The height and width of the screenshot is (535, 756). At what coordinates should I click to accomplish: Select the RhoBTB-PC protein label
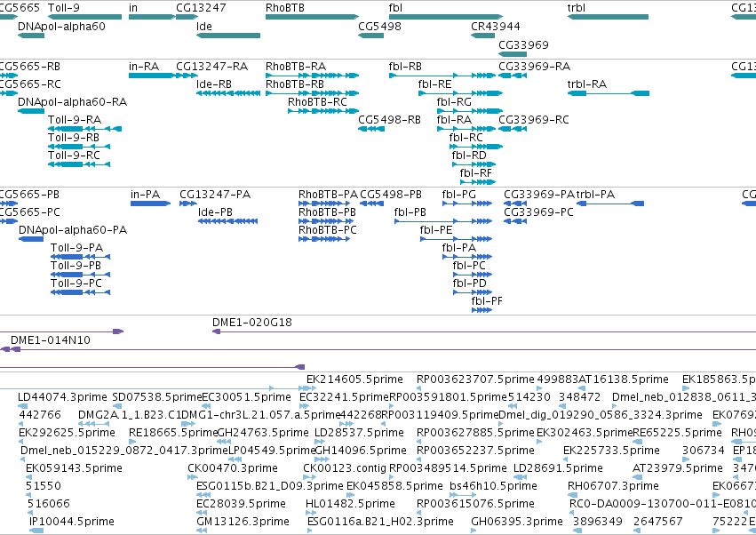tap(328, 230)
